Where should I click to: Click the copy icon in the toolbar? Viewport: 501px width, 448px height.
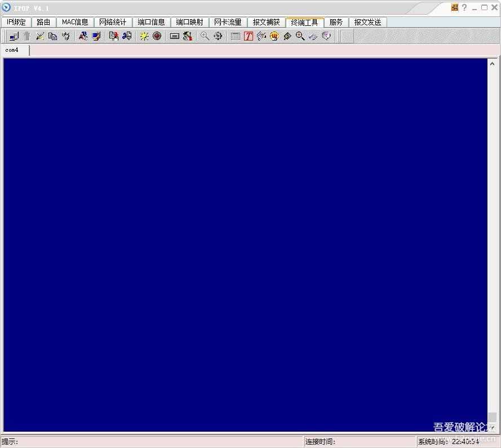(52, 36)
